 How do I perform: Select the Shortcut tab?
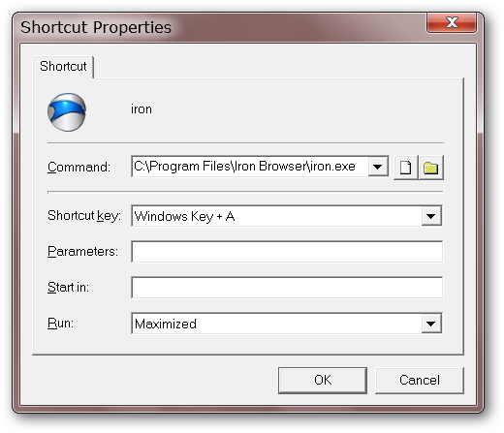pyautogui.click(x=63, y=67)
